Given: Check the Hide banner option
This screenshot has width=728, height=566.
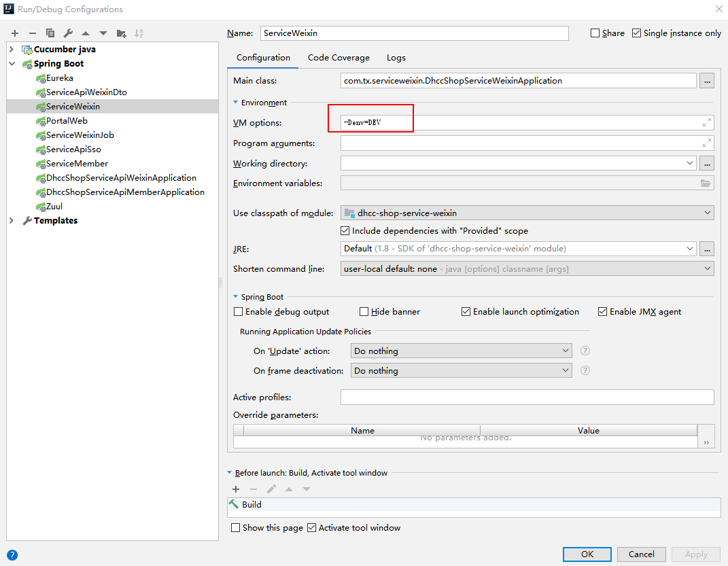Looking at the screenshot, I should [364, 311].
